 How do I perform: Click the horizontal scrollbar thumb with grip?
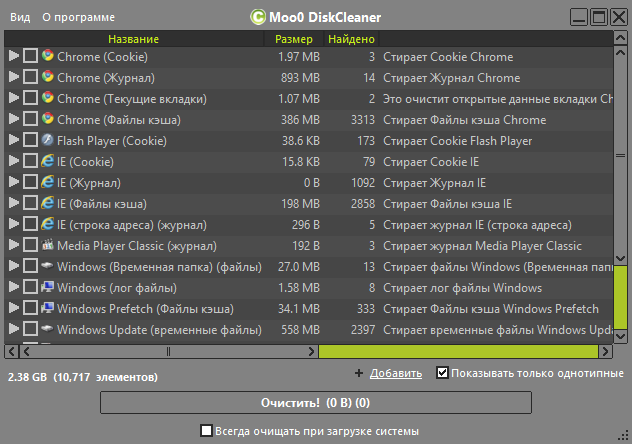168,352
